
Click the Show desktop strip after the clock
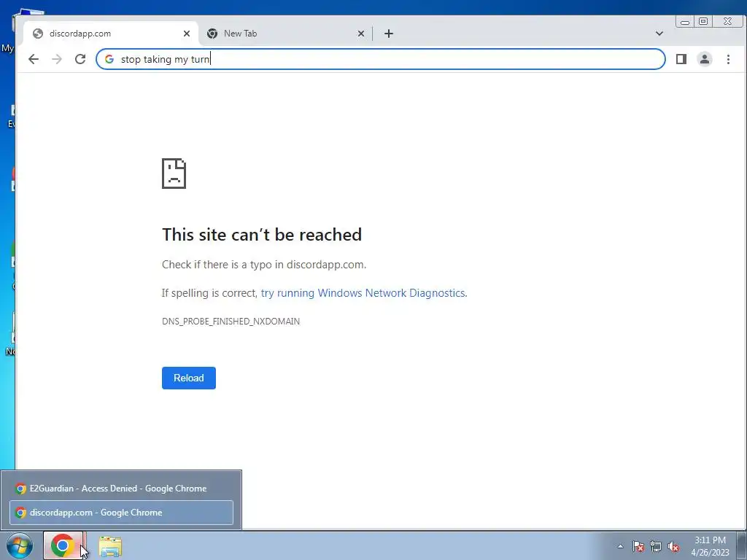coord(742,545)
